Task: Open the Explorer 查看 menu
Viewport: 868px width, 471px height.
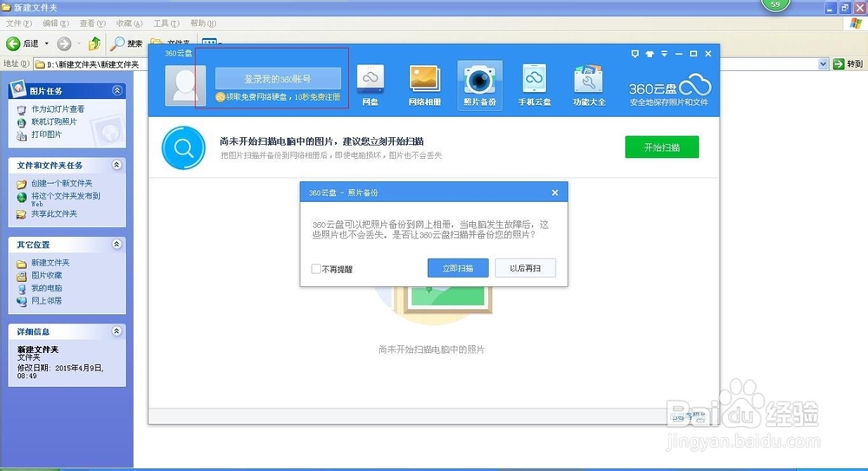Action: click(x=93, y=23)
